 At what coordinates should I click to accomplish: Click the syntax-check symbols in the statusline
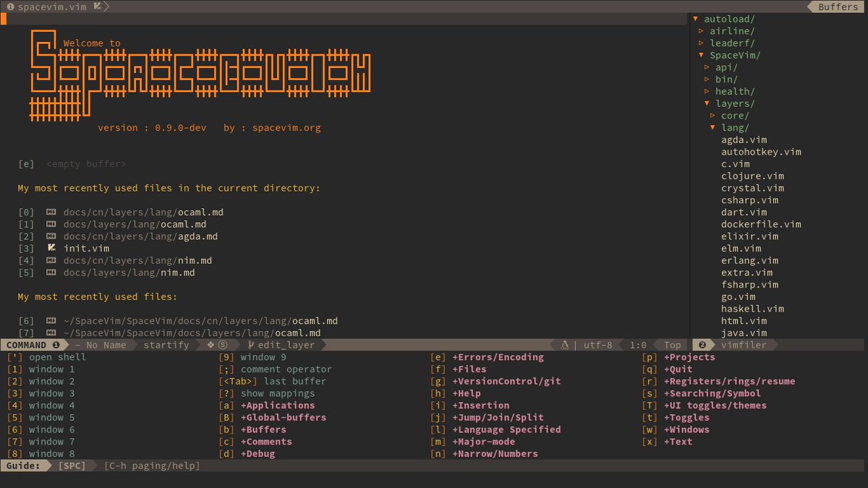pos(217,346)
